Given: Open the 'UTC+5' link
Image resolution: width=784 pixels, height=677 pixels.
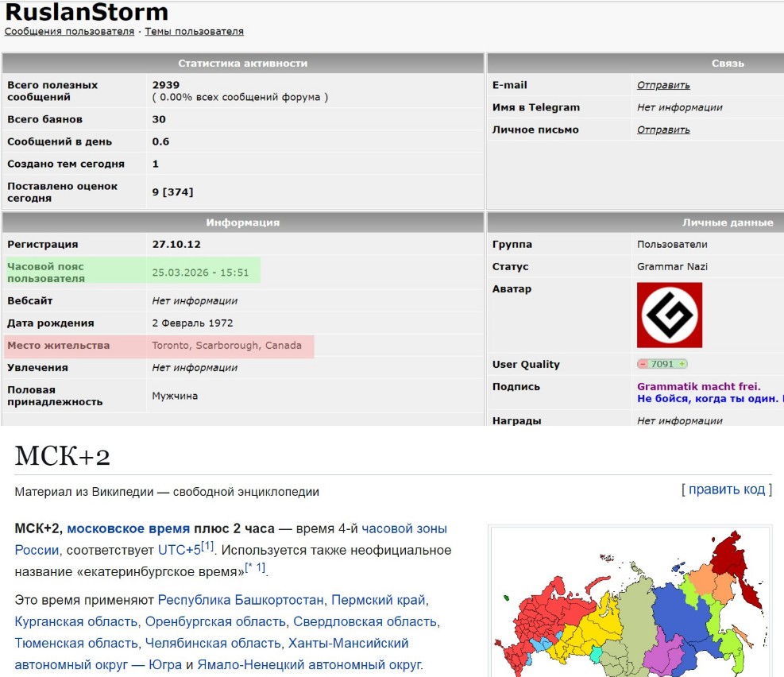Looking at the screenshot, I should pos(179,550).
